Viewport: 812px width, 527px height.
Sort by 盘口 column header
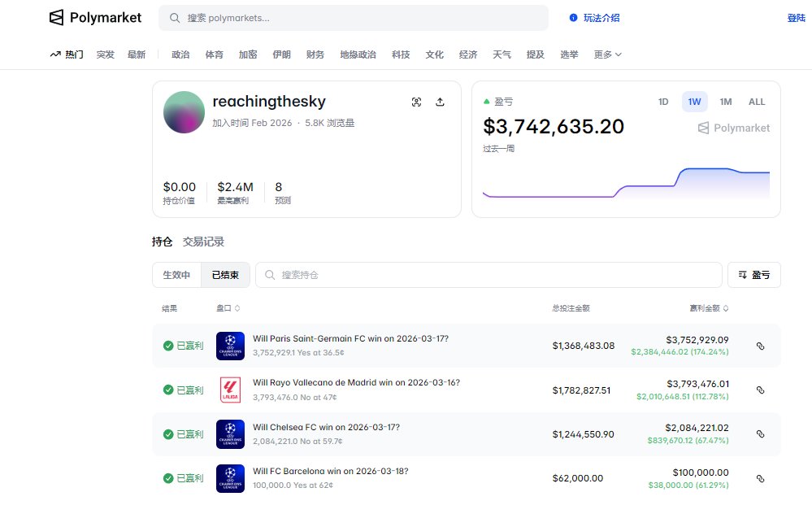(x=228, y=308)
